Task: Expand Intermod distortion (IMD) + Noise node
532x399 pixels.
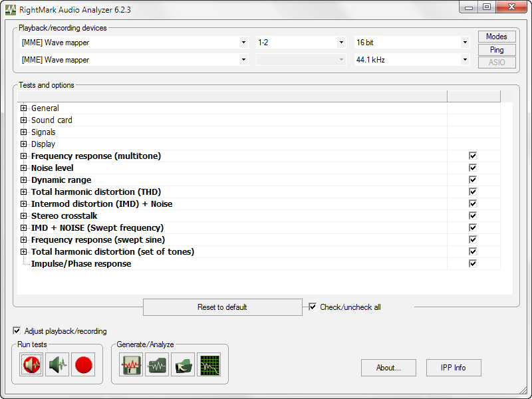Action: tap(23, 204)
